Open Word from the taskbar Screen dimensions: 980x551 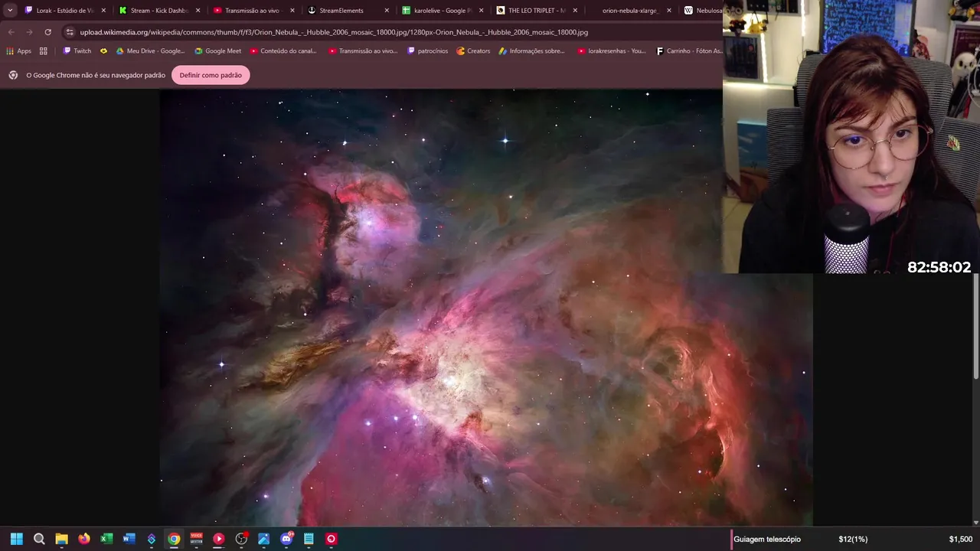(129, 539)
